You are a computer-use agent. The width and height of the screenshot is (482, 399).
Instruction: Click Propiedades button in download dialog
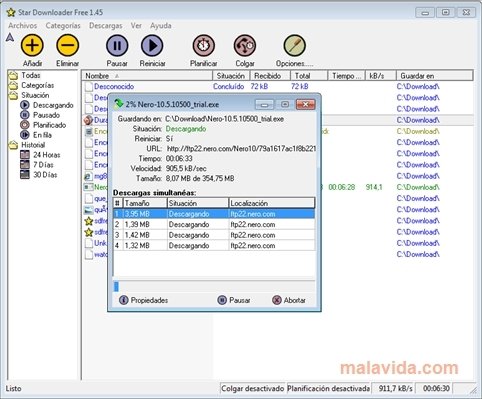(143, 300)
